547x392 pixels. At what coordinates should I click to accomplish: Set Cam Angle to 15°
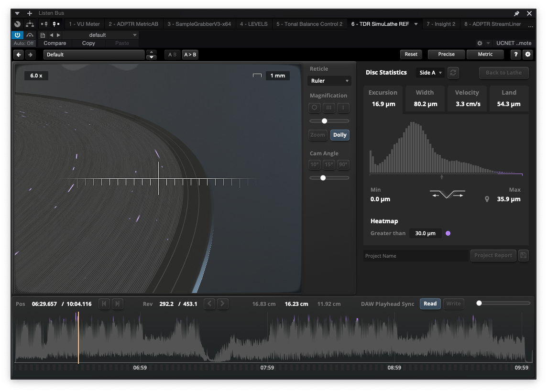click(328, 164)
